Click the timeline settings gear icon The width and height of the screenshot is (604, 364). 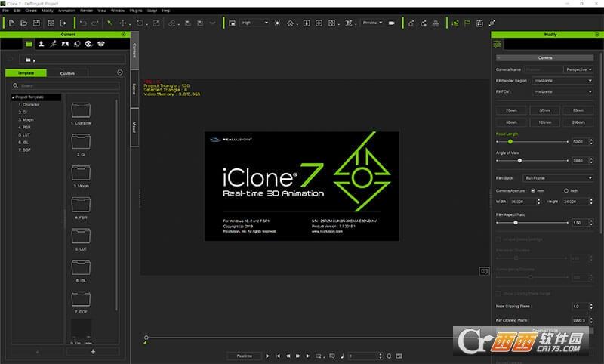389,356
